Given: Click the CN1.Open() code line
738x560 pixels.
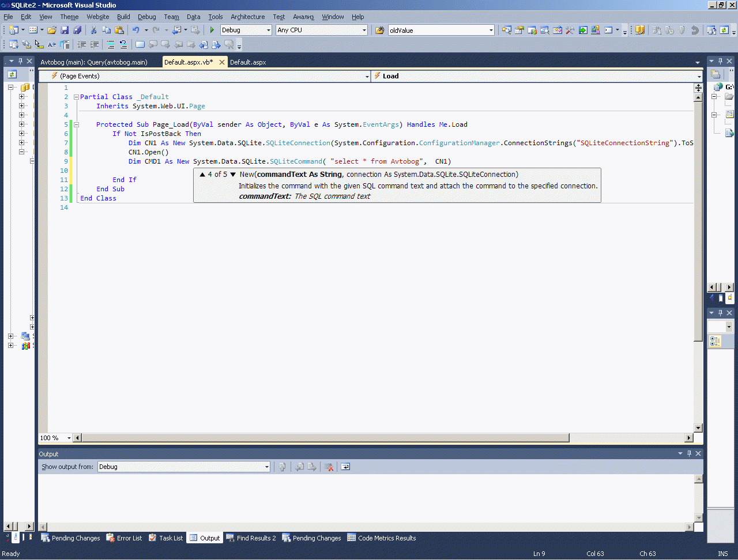Looking at the screenshot, I should pyautogui.click(x=149, y=152).
